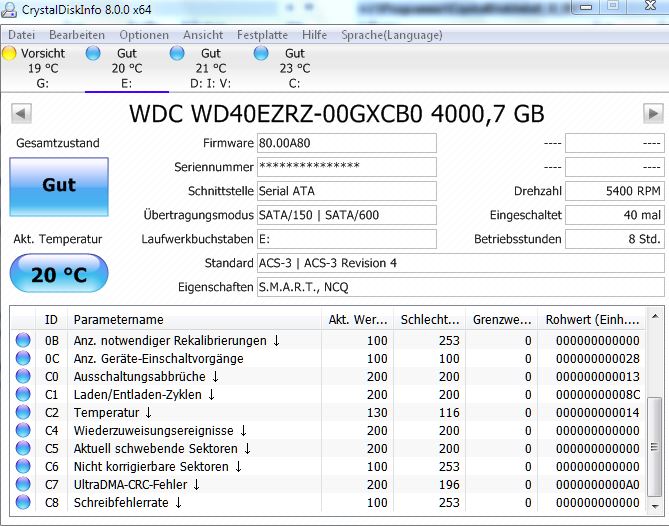The height and width of the screenshot is (526, 669).
Task: Select row Aktuell schwebende Sektoren
Action: click(x=328, y=448)
